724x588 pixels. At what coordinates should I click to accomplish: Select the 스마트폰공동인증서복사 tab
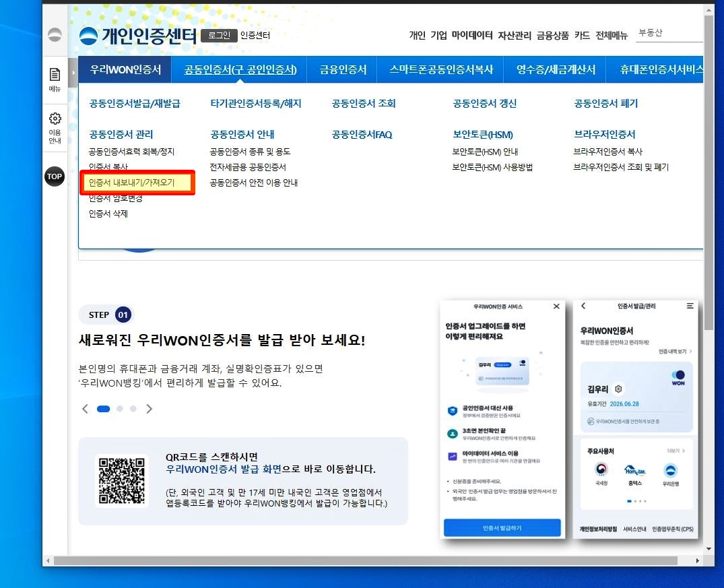click(441, 70)
